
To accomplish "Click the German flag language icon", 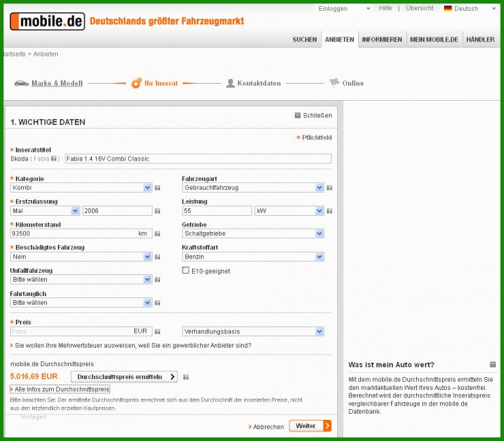I will click(447, 8).
